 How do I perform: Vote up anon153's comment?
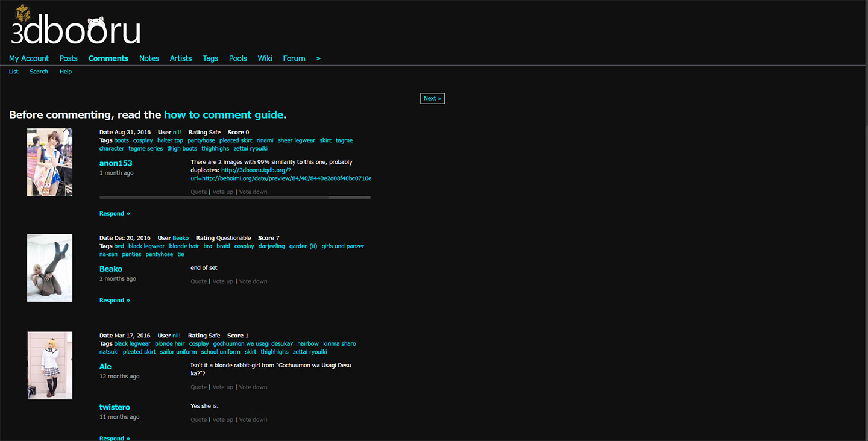coord(222,192)
